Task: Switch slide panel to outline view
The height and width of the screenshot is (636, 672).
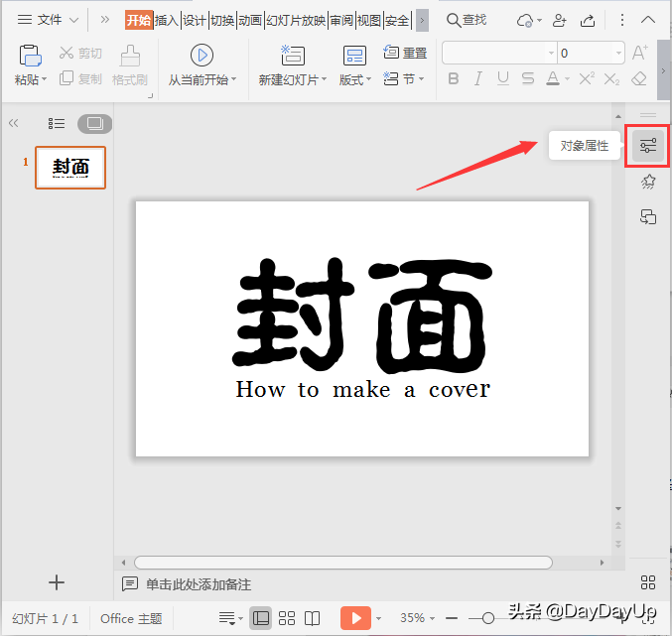Action: tap(58, 124)
